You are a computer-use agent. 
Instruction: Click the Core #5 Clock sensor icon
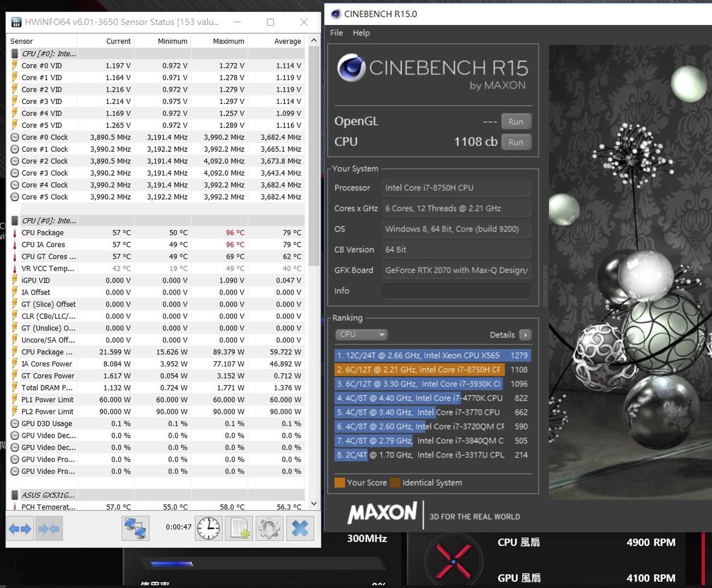(15, 197)
